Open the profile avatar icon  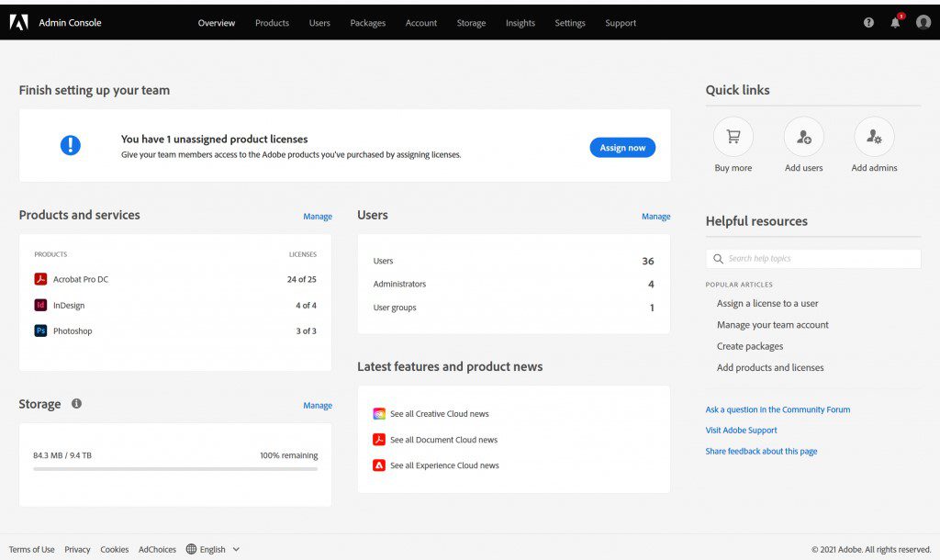[923, 22]
